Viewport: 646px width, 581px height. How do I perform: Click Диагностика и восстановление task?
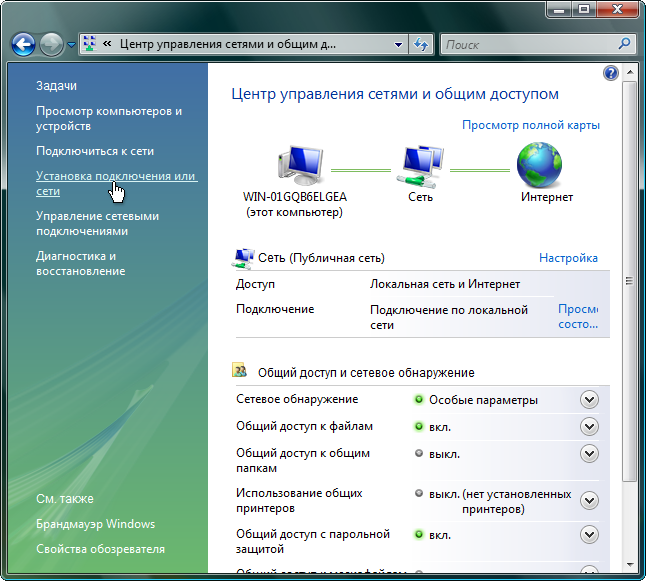point(80,264)
